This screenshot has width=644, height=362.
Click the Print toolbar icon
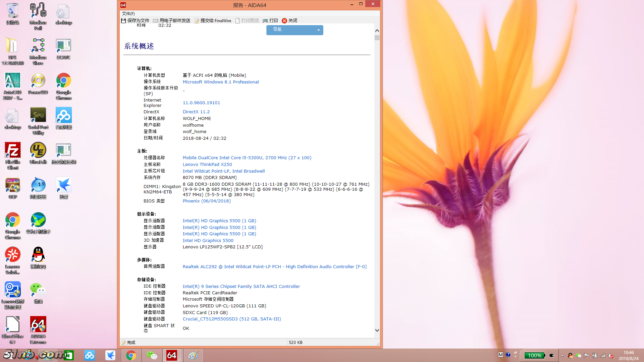coord(265,21)
